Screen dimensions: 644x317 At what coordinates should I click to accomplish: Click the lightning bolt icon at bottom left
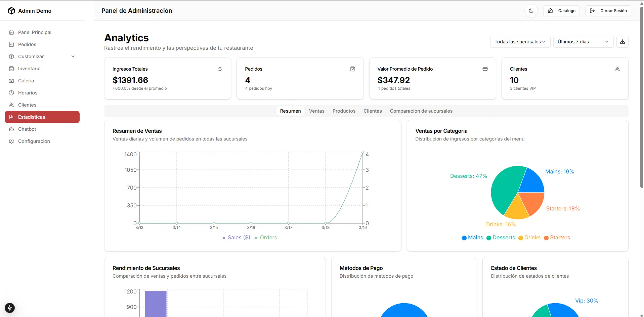[x=10, y=308]
